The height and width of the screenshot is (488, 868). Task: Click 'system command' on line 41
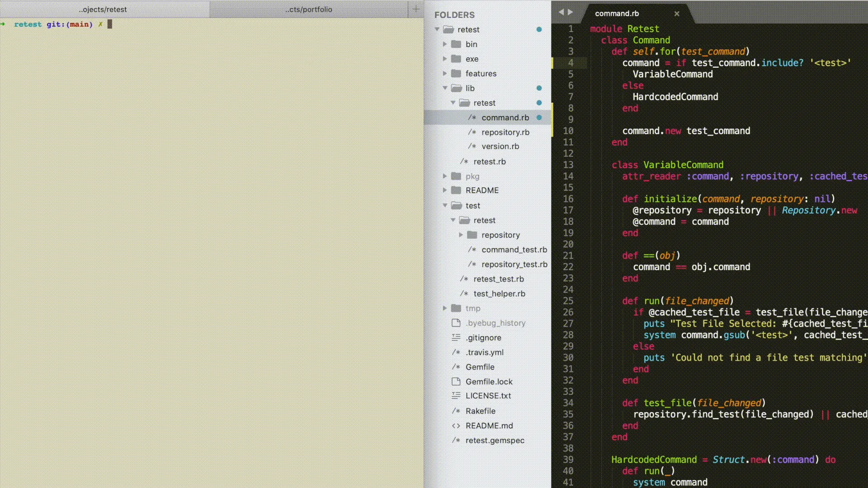(x=670, y=483)
